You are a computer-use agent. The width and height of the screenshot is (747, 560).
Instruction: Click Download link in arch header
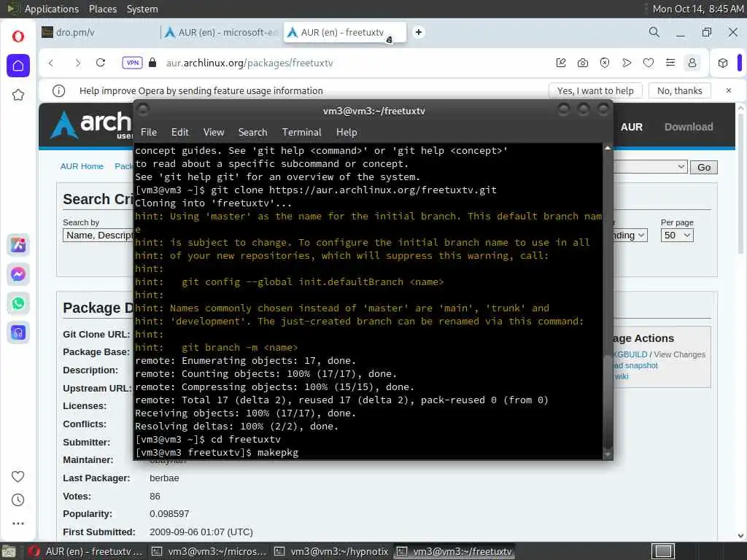[x=689, y=127]
